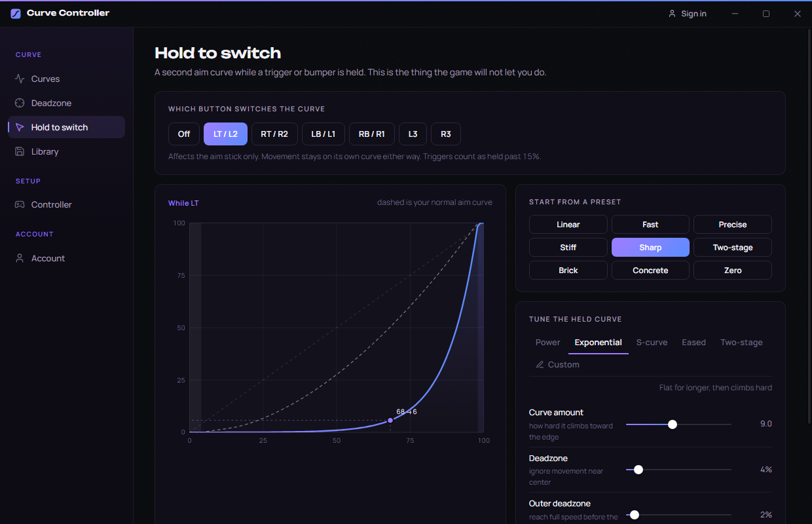Apply the Precise preset

732,224
